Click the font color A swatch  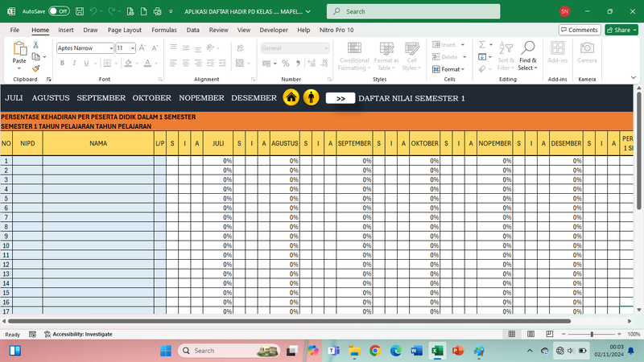147,64
